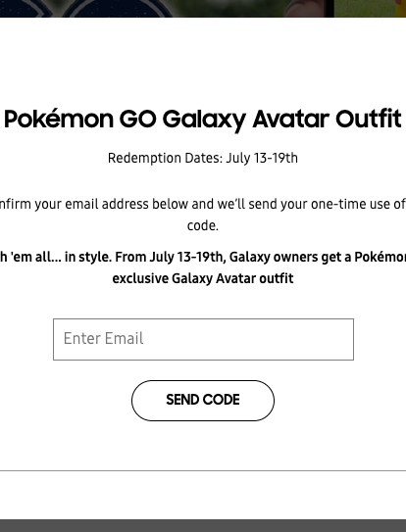Click inside the Enter Email field
The height and width of the screenshot is (532, 406).
203,339
